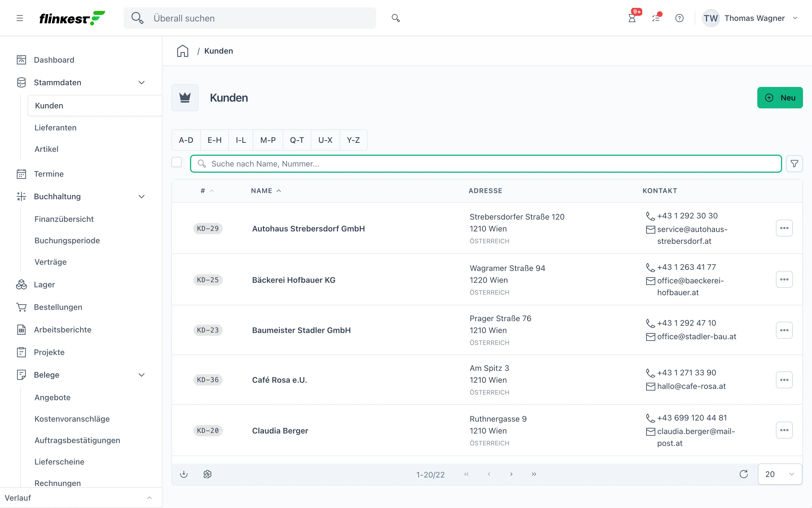Image resolution: width=812 pixels, height=508 pixels.
Task: Collapse the Buchhaltung section
Action: click(x=142, y=196)
